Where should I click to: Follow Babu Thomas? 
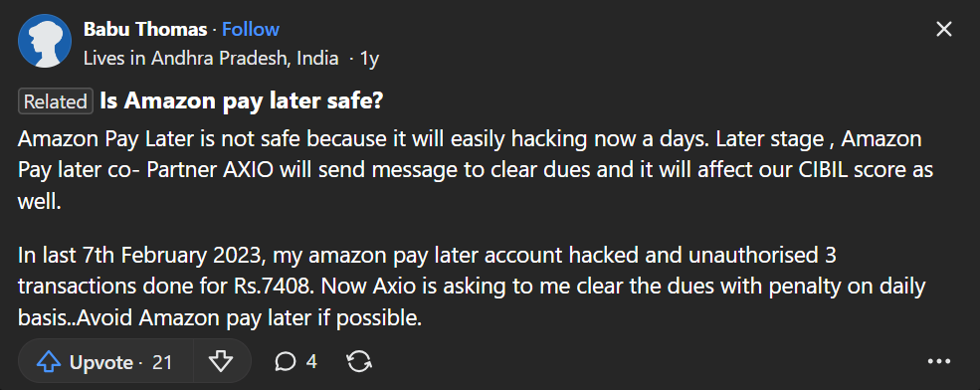tap(251, 30)
